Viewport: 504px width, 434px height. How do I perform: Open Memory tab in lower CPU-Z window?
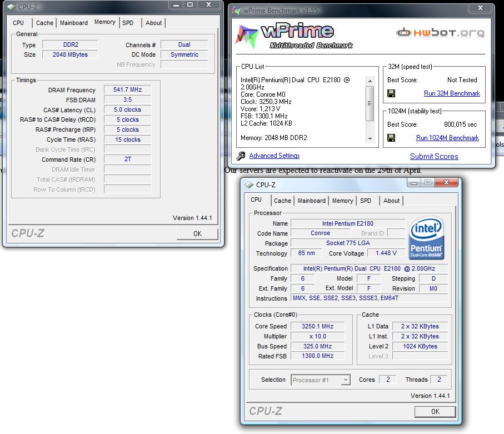tap(343, 201)
